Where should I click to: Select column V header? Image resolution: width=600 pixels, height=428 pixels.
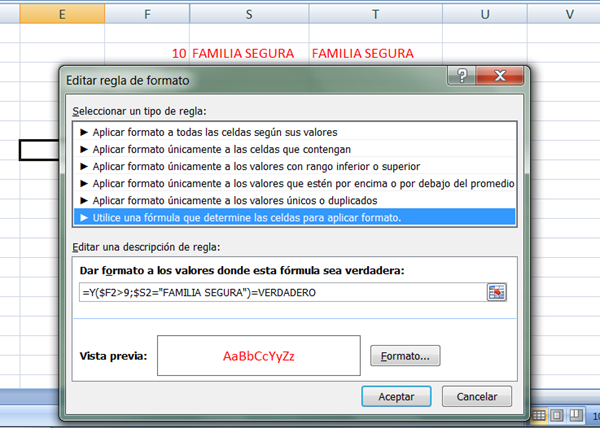[x=564, y=14]
